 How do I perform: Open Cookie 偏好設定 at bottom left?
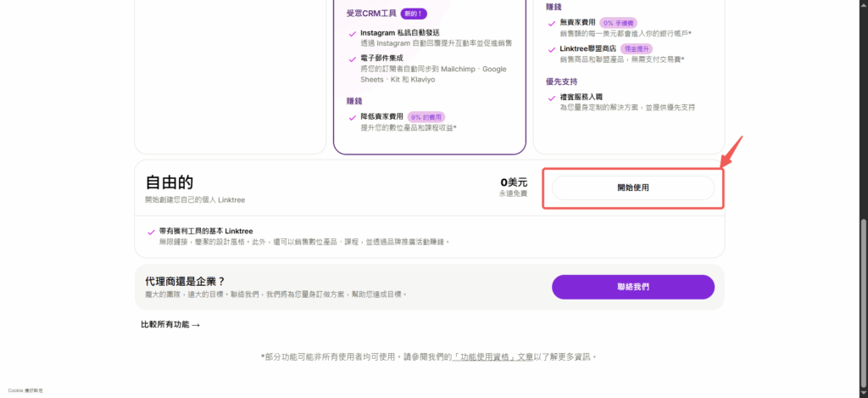pyautogui.click(x=25, y=390)
